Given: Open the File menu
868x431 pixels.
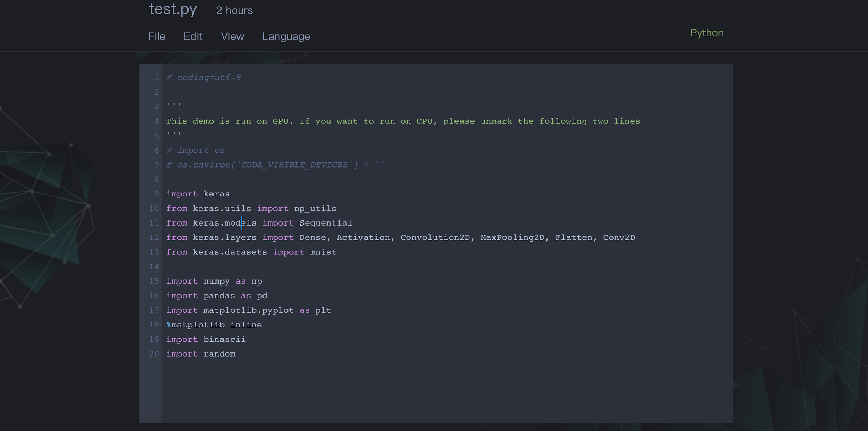Looking at the screenshot, I should (x=157, y=36).
